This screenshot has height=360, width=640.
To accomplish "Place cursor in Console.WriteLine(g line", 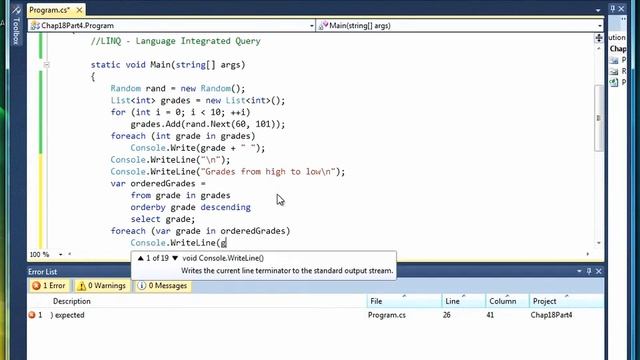I will (179, 243).
